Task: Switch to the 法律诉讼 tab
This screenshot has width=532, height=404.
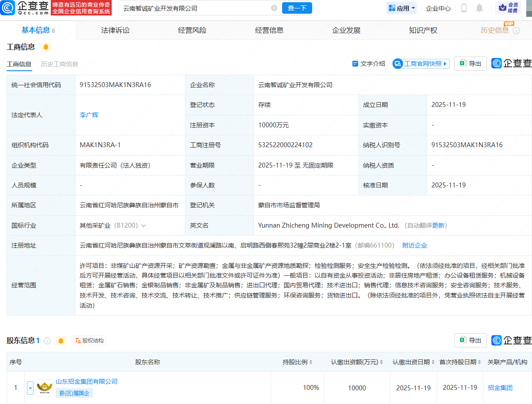Action: (115, 30)
